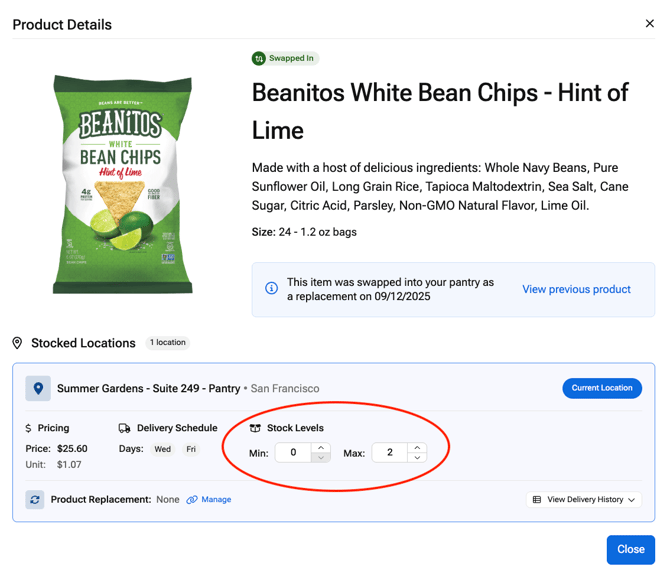Open the View previous product link

pyautogui.click(x=576, y=289)
